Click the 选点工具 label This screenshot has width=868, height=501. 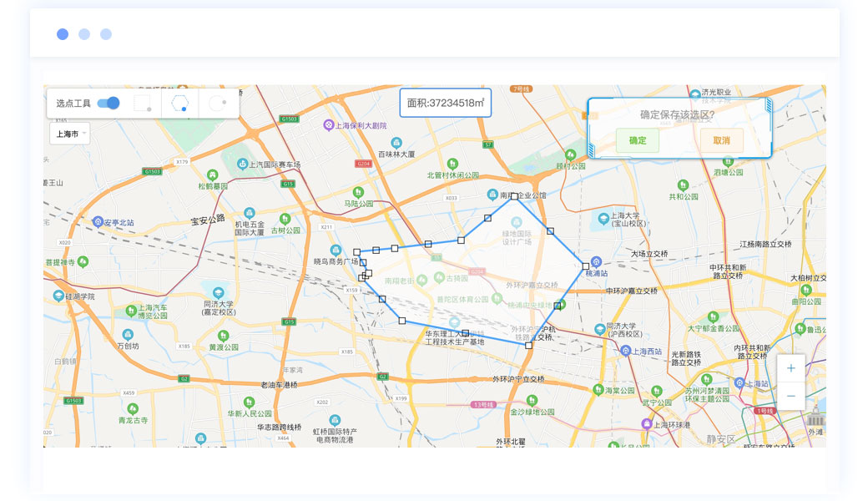point(73,104)
